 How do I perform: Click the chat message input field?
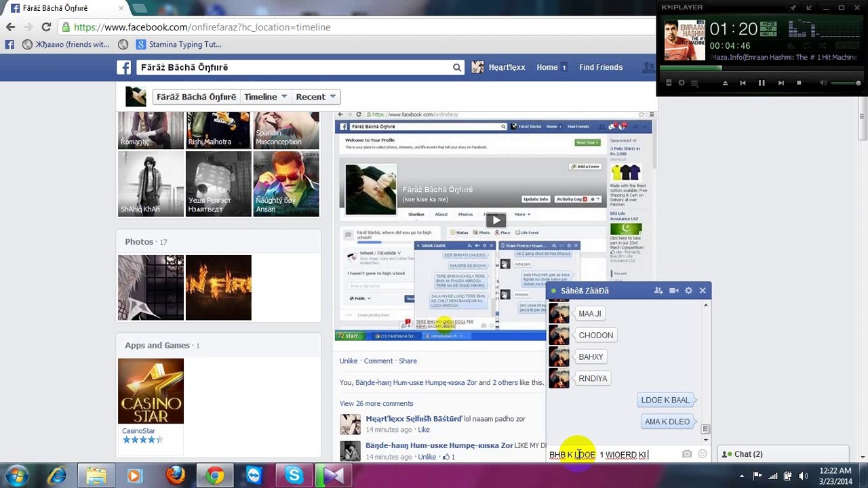[614, 455]
